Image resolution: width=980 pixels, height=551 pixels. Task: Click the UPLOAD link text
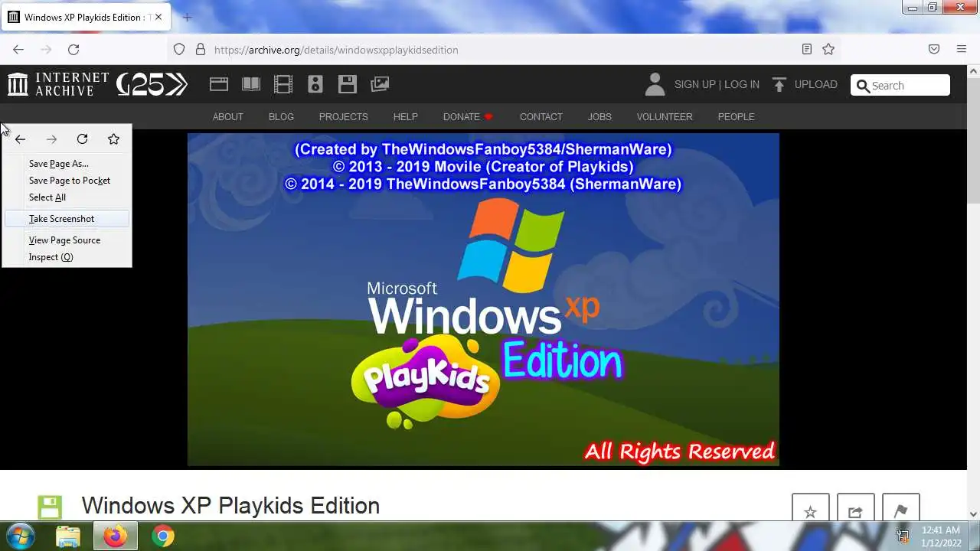816,84
